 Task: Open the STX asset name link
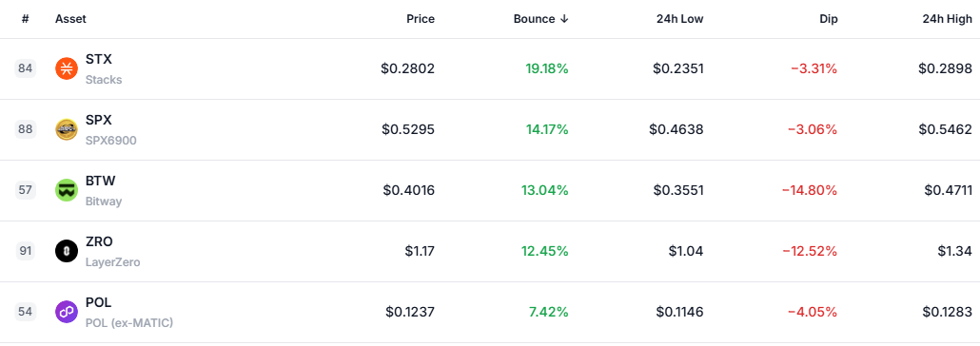pos(99,59)
